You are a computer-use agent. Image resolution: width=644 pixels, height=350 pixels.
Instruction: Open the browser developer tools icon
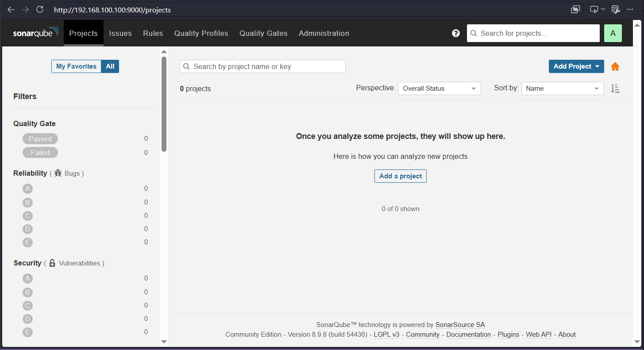(615, 9)
